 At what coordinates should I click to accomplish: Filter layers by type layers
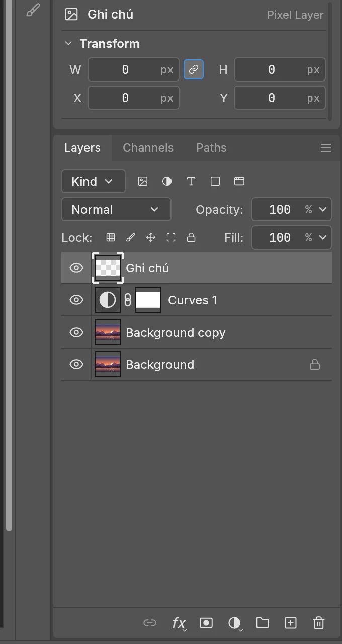point(191,181)
